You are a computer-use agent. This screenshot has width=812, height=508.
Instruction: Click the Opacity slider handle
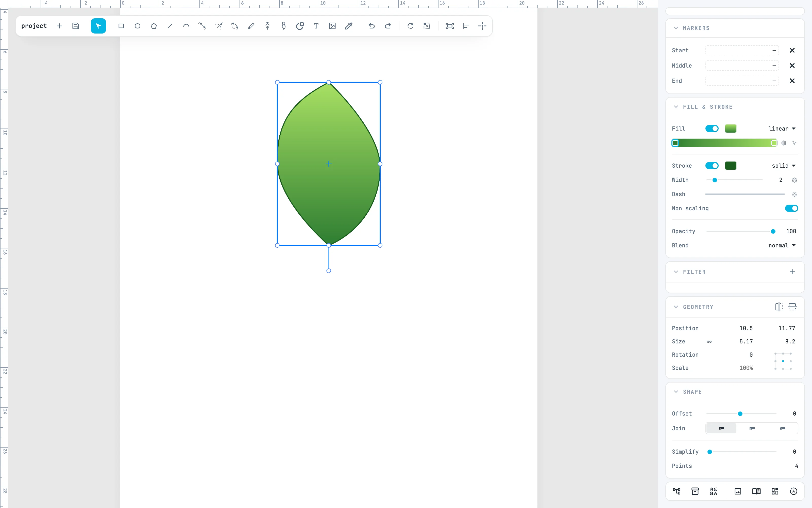pyautogui.click(x=773, y=231)
